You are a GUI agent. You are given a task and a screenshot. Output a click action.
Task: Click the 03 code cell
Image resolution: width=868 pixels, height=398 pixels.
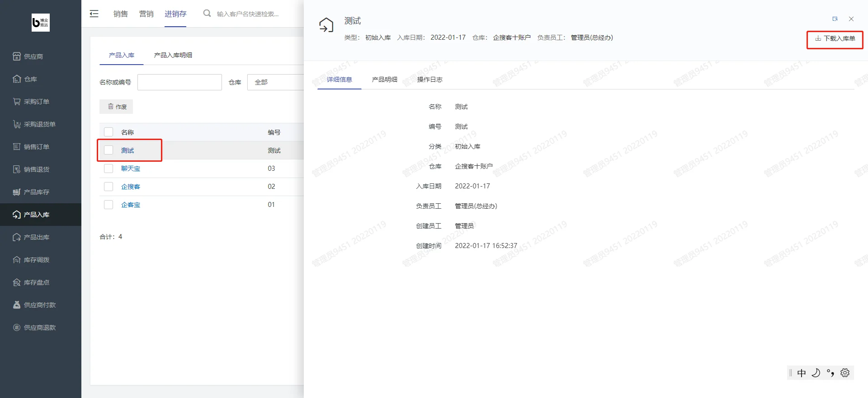tap(271, 169)
